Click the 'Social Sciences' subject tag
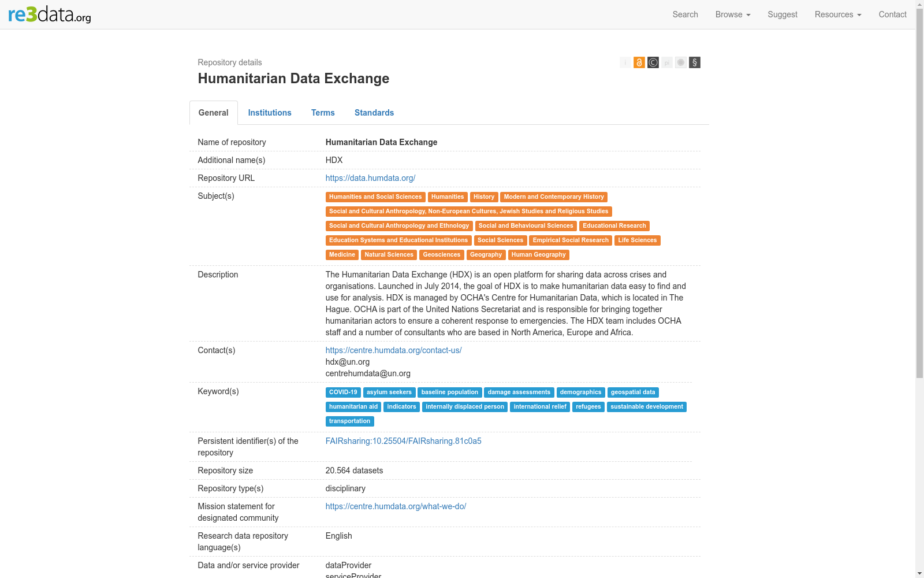 click(500, 240)
